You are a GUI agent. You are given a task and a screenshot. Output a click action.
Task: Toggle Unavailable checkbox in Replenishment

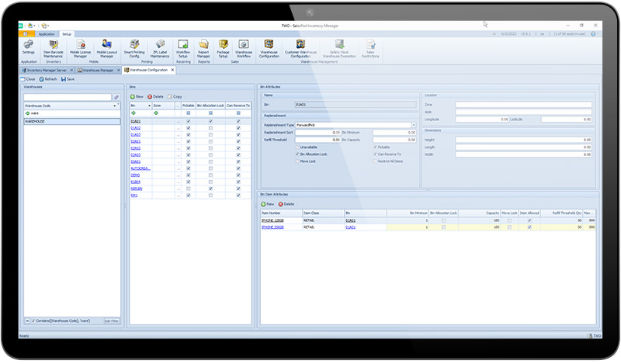[x=297, y=147]
